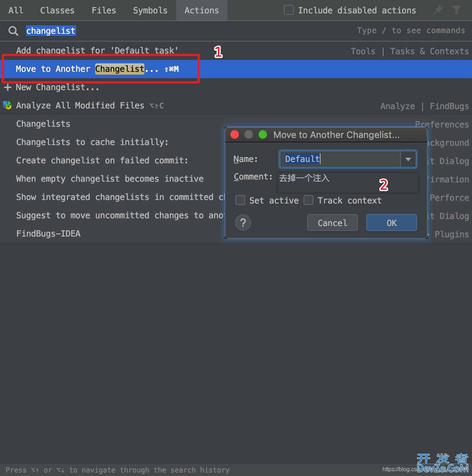Screen dimensions: 472x476
Task: Switch to the Classes tab
Action: pos(57,10)
